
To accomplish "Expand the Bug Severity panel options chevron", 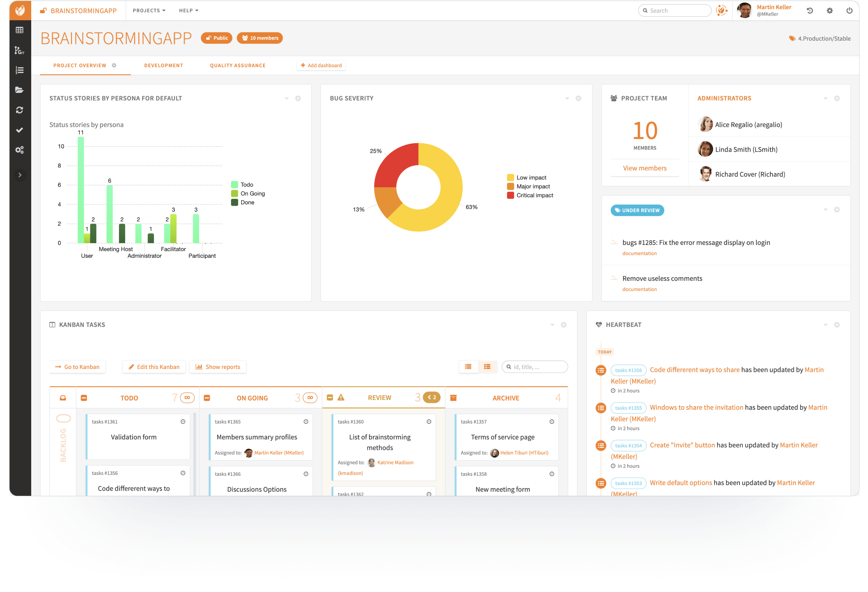I will coord(567,98).
